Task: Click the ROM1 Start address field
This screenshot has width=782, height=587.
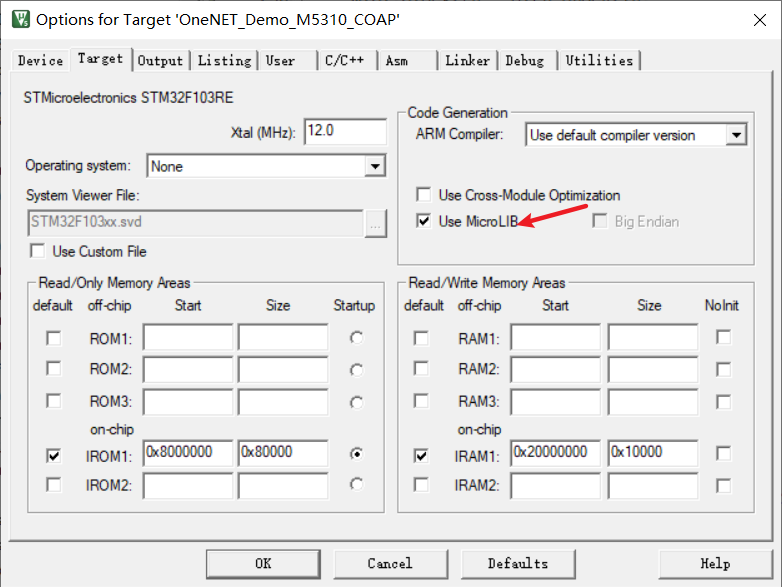Action: [188, 338]
